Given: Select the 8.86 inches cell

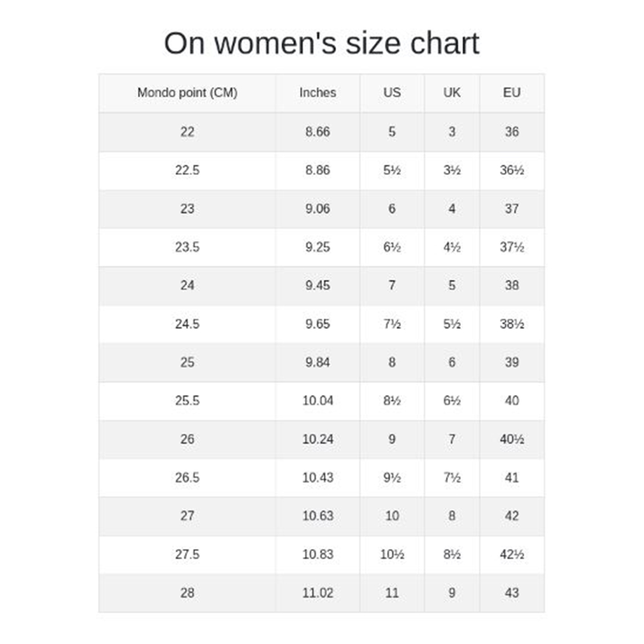Looking at the screenshot, I should [317, 170].
